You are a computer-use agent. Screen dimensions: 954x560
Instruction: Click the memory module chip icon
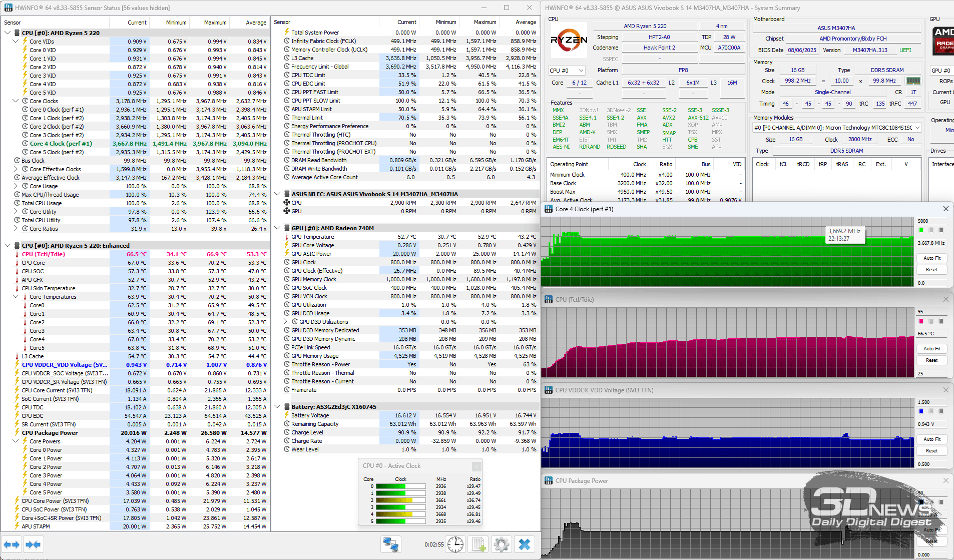913,81
